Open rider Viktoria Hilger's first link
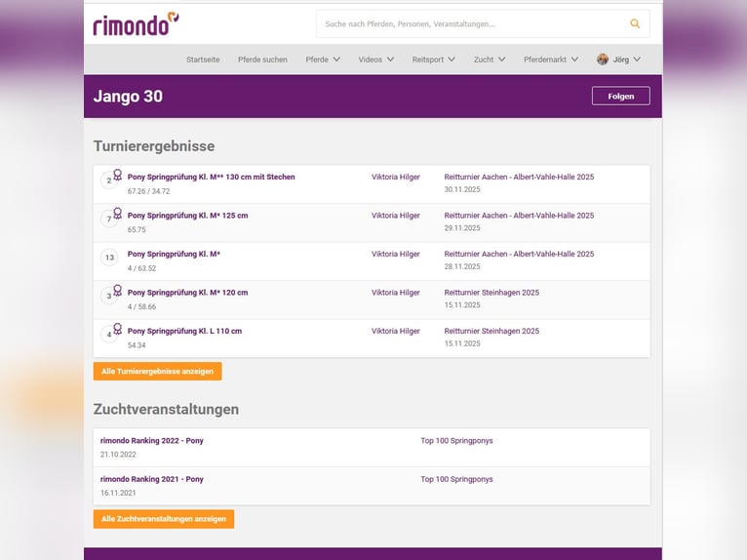Image resolution: width=747 pixels, height=560 pixels. [x=396, y=178]
